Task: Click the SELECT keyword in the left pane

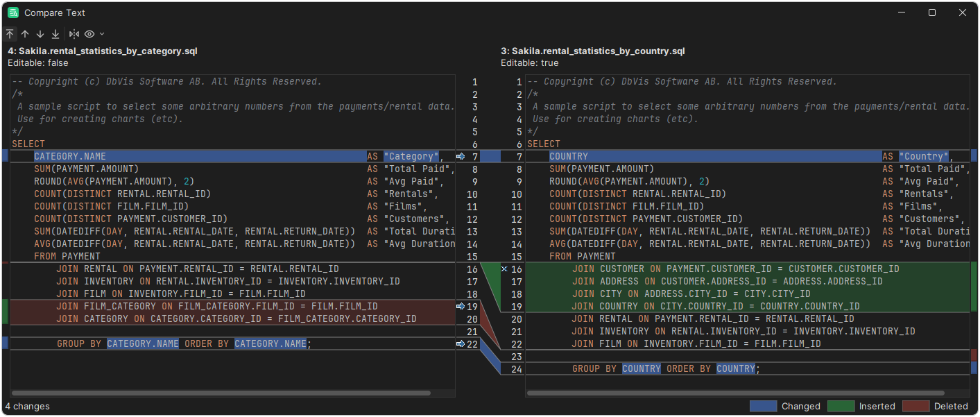Action: click(28, 144)
